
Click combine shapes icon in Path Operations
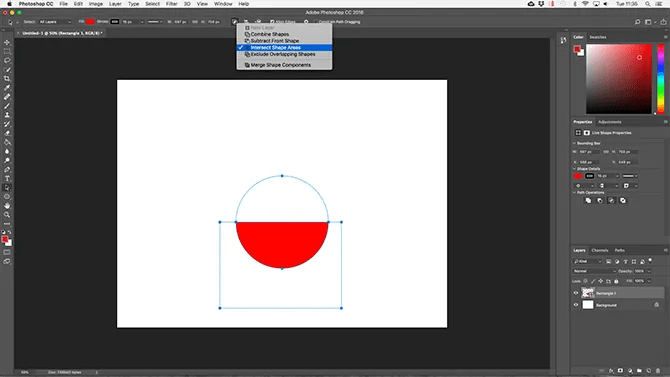(588, 200)
